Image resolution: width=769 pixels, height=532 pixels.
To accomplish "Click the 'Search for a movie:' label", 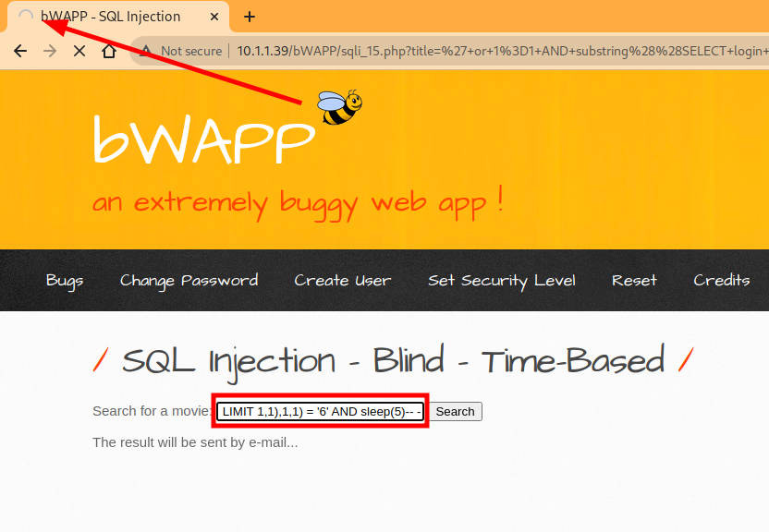I will click(x=152, y=411).
